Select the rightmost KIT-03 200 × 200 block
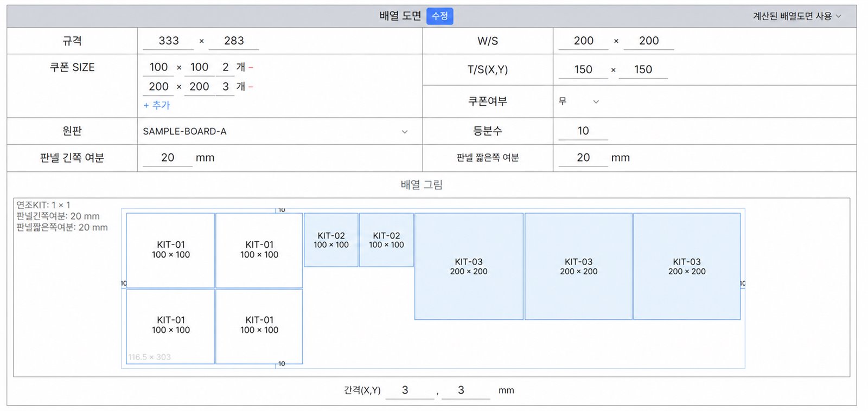 (x=687, y=266)
